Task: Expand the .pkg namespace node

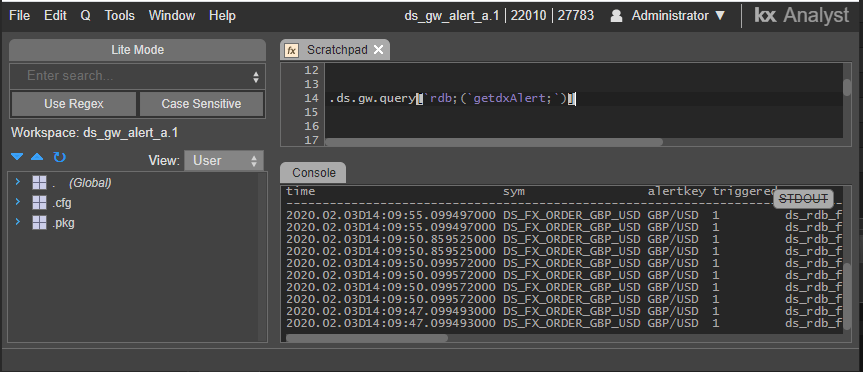Action: [18, 222]
